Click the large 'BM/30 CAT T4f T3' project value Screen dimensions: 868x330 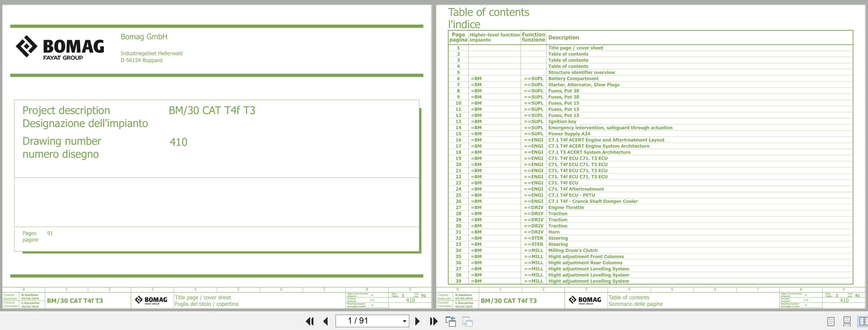point(212,110)
